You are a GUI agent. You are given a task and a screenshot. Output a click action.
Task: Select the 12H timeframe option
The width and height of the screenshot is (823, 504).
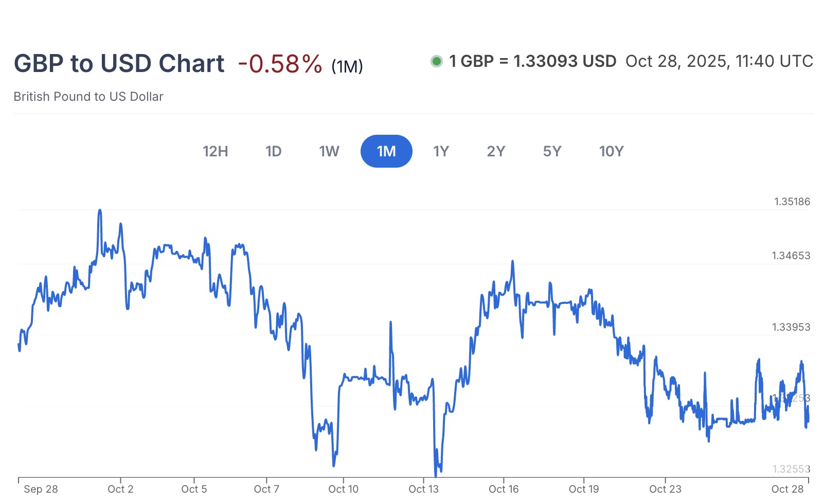tap(216, 151)
